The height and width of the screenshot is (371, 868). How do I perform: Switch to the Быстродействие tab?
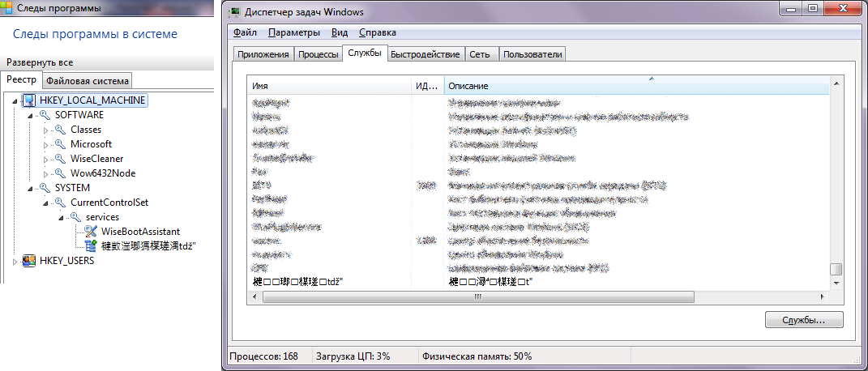pos(425,54)
